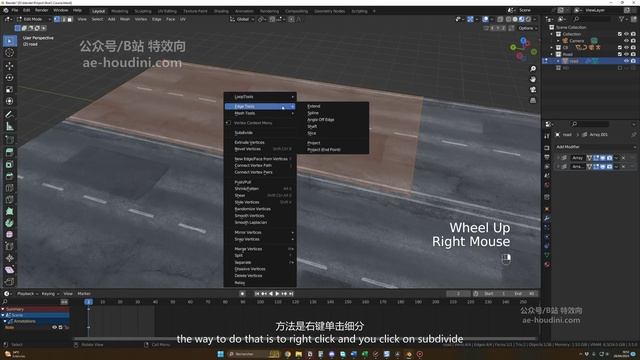Image resolution: width=640 pixels, height=360 pixels.
Task: Toggle Collection exclude checkbox in outliner
Action: coord(620,34)
